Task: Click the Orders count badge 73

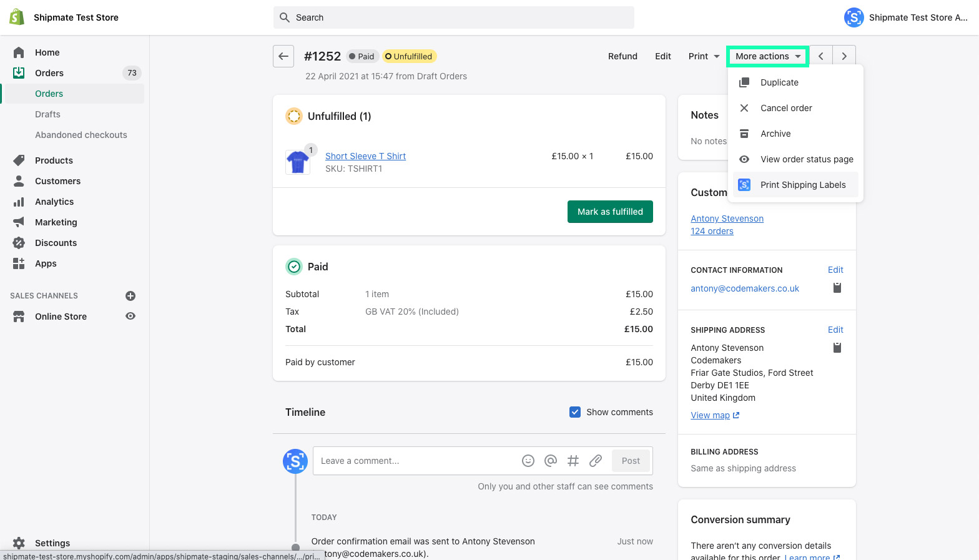Action: pos(132,73)
